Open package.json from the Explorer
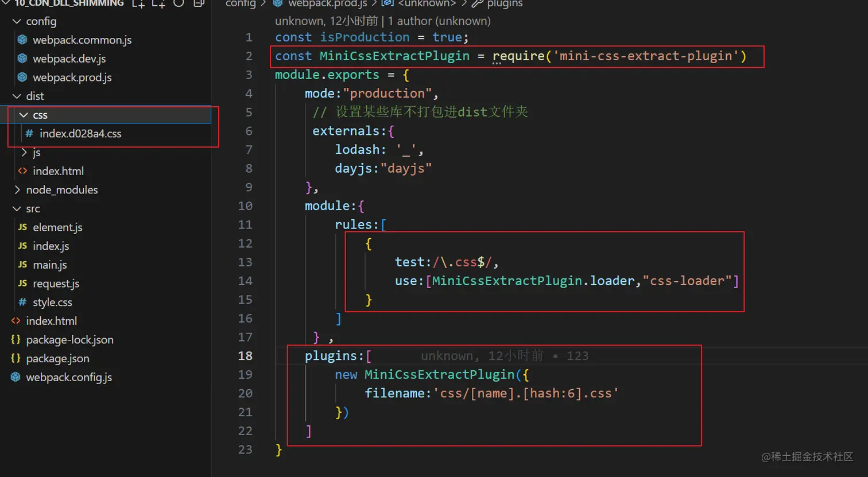This screenshot has height=477, width=868. coord(57,358)
